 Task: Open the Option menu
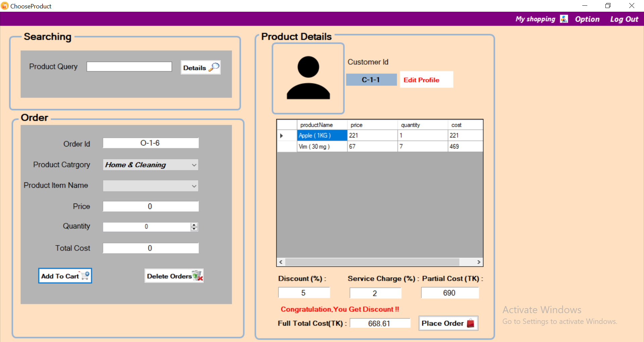(x=587, y=19)
